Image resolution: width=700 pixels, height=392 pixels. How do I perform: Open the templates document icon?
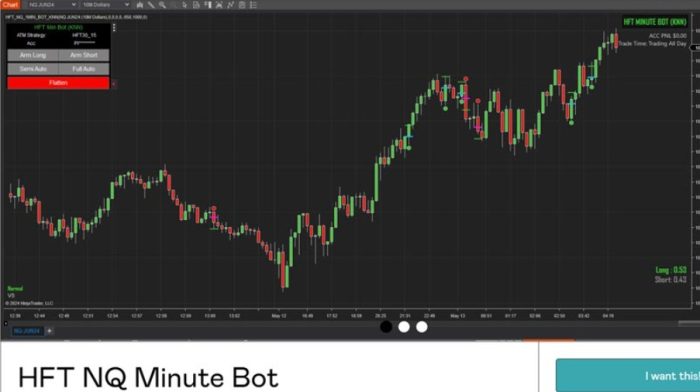tap(196, 5)
